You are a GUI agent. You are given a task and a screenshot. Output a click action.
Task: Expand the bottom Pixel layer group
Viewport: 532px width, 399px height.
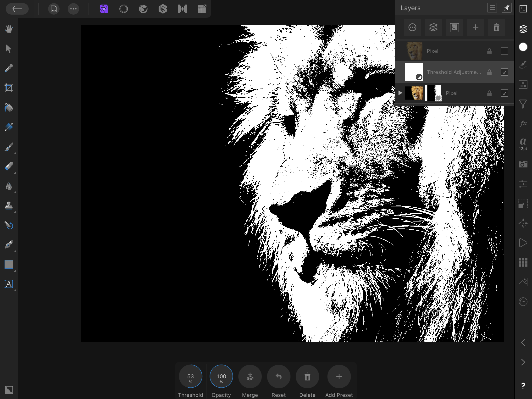click(x=400, y=93)
